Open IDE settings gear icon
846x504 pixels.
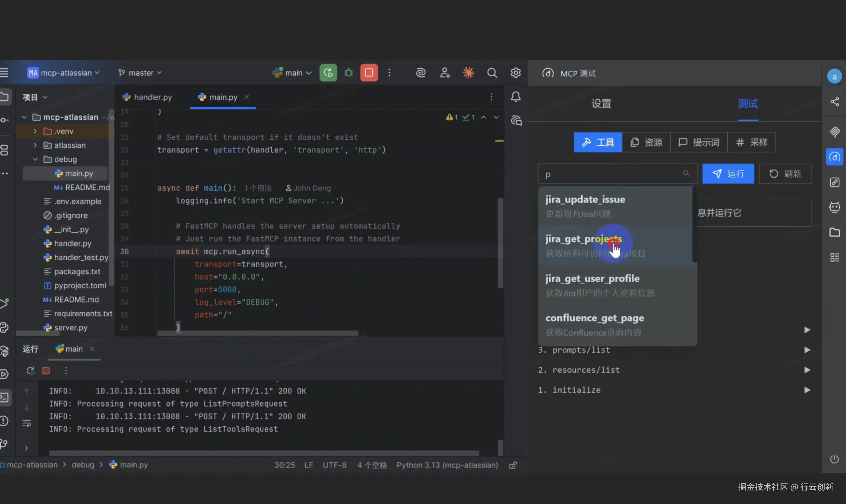pos(515,73)
